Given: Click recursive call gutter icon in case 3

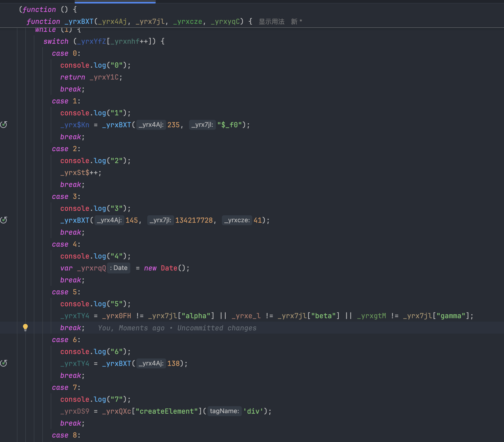Looking at the screenshot, I should tap(4, 220).
